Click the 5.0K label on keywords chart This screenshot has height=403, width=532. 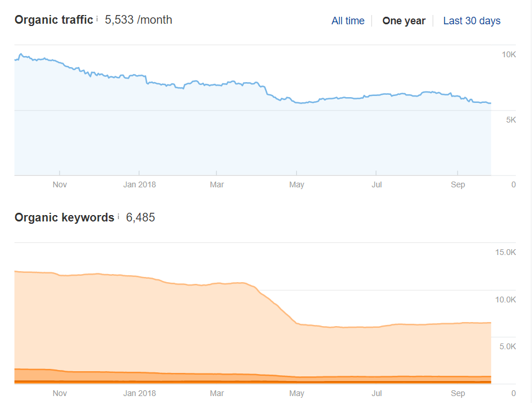tap(507, 346)
